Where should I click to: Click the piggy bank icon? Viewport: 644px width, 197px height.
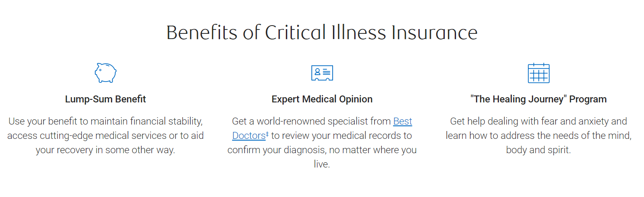106,73
